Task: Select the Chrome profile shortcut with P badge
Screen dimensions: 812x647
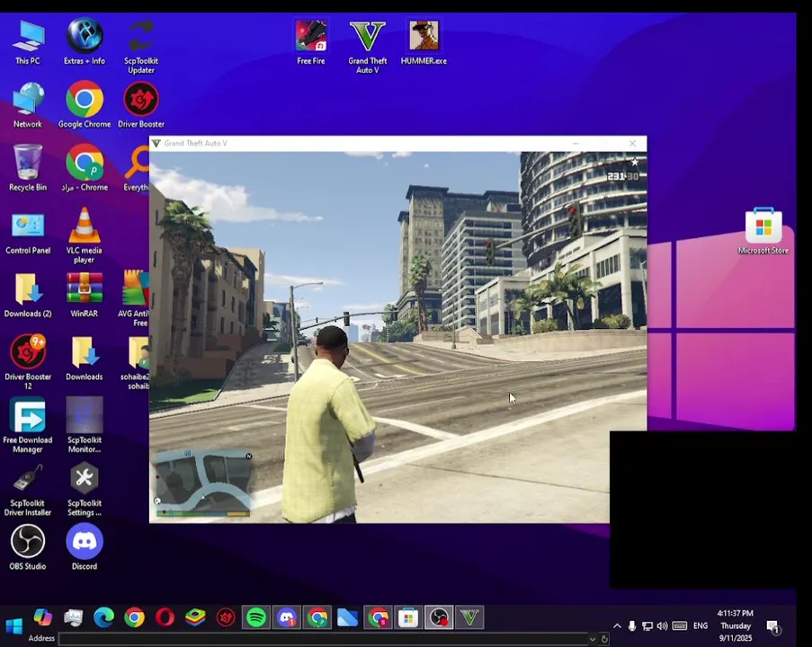Action: tap(85, 169)
